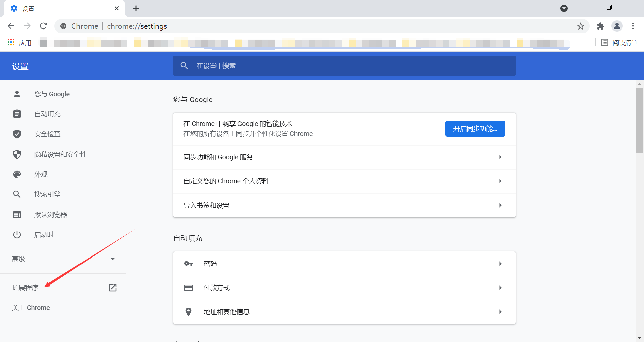Expand the 高级 section arrow

pos(113,259)
